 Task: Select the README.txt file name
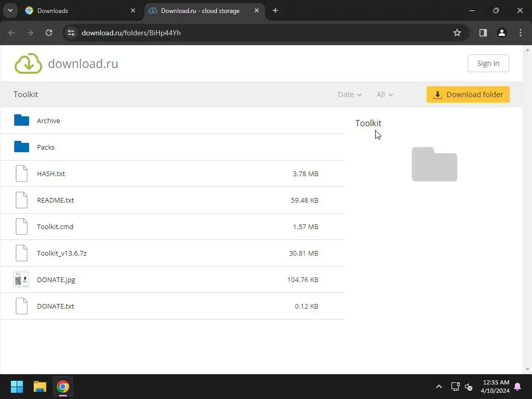pos(55,200)
